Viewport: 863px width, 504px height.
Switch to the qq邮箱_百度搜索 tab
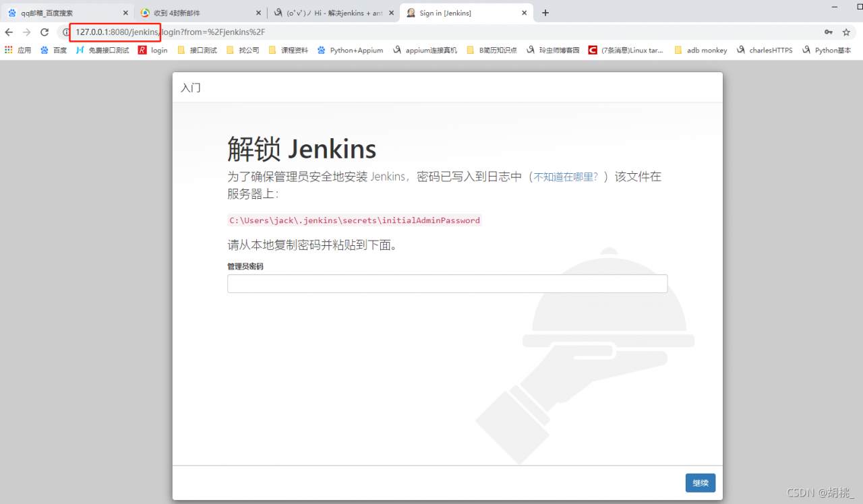click(67, 13)
